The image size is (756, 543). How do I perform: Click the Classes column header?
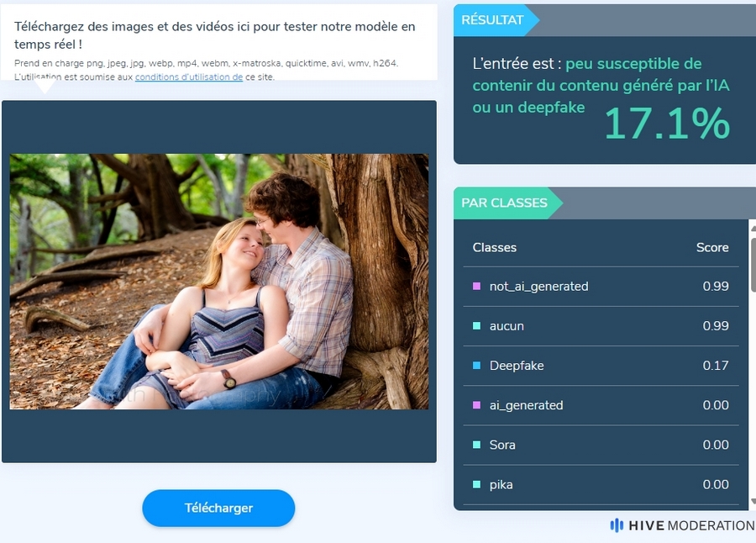(x=494, y=248)
